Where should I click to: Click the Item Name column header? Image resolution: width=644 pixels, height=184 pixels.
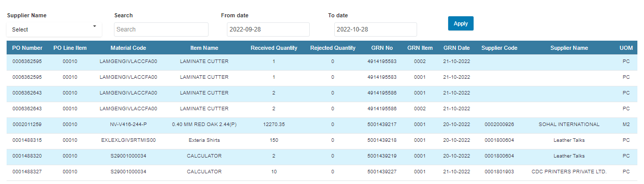click(x=204, y=48)
